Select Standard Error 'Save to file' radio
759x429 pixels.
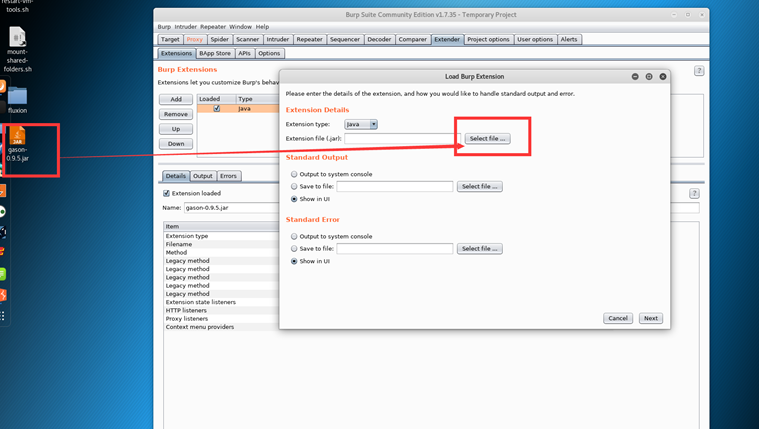click(294, 248)
